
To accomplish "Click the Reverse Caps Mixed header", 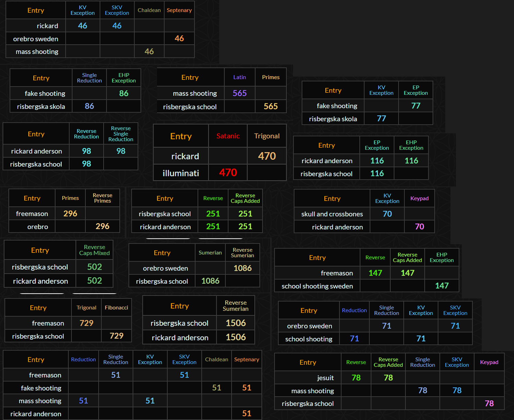I will tap(94, 250).
